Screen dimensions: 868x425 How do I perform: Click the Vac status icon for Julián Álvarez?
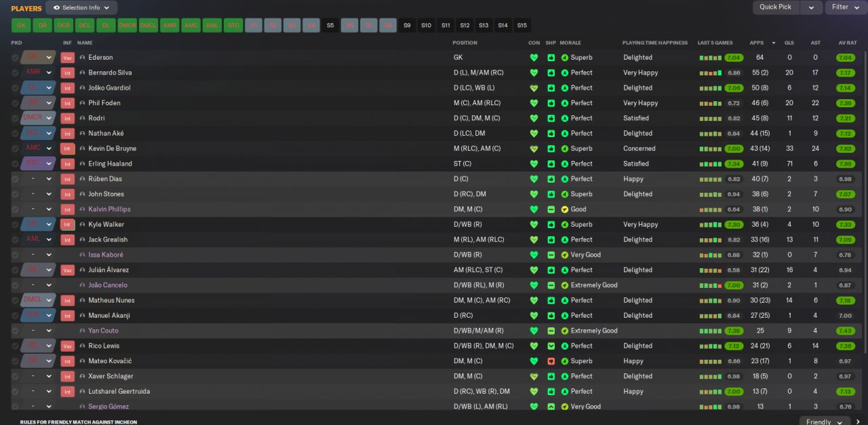click(67, 270)
